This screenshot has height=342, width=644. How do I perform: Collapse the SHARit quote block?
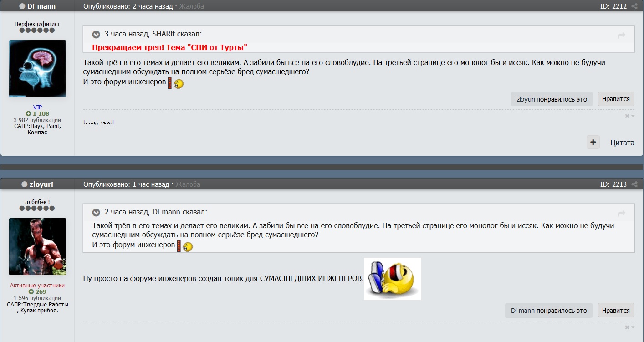coord(96,34)
